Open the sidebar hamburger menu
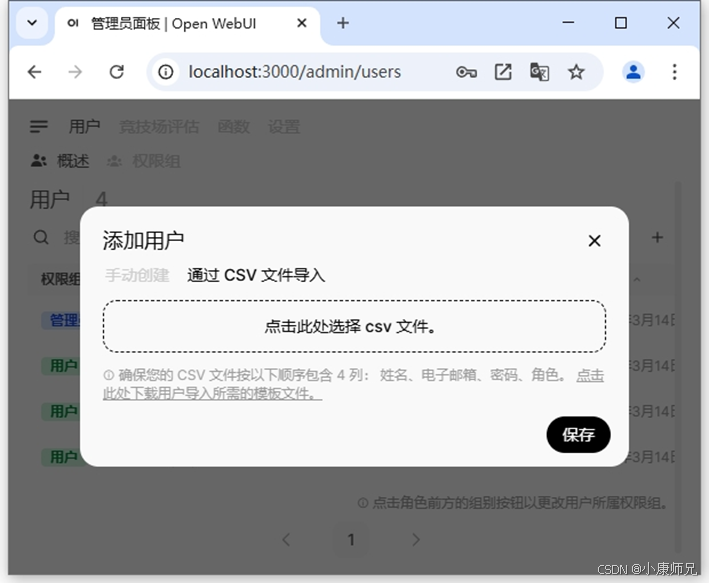The height and width of the screenshot is (583, 709). tap(39, 127)
